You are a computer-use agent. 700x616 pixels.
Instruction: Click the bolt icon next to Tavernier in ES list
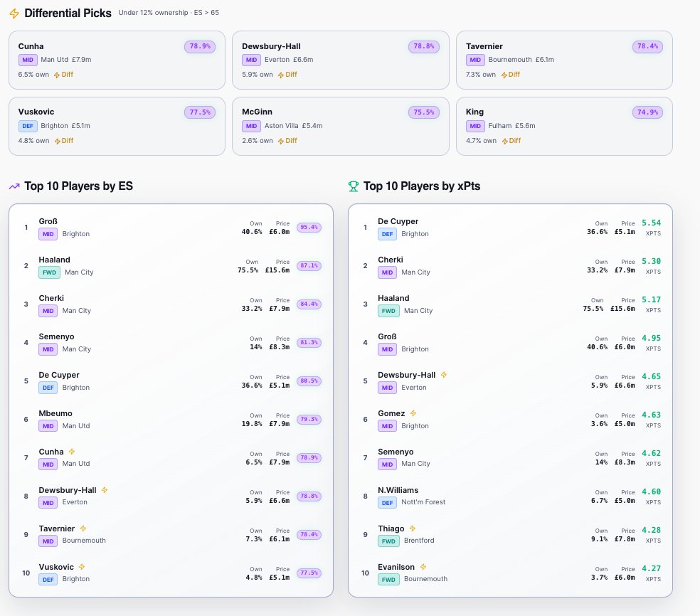pyautogui.click(x=83, y=529)
